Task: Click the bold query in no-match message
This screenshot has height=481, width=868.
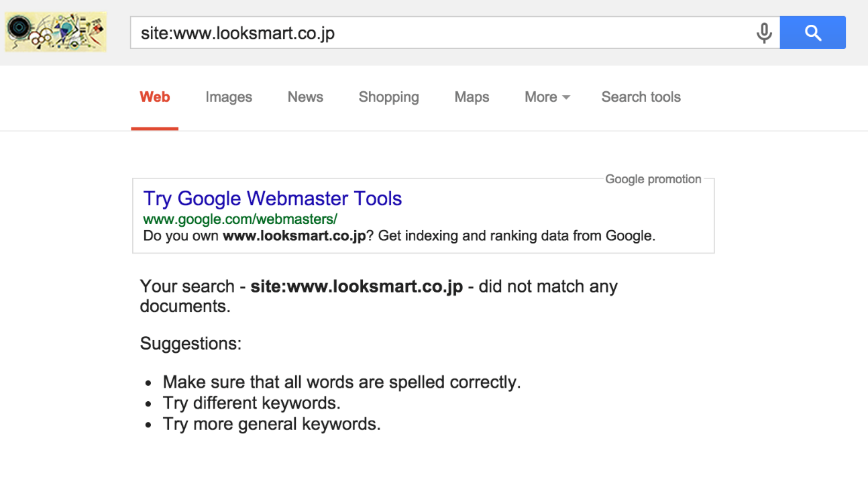Action: [x=357, y=286]
